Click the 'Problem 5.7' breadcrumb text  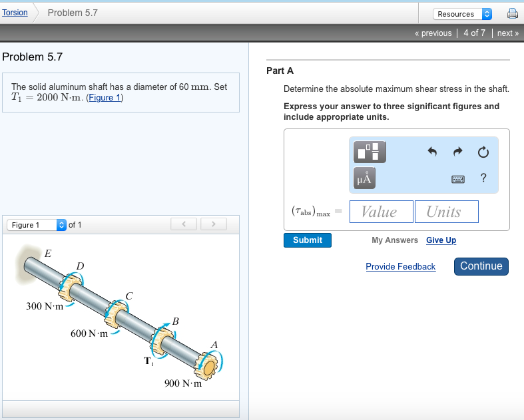[x=73, y=13]
